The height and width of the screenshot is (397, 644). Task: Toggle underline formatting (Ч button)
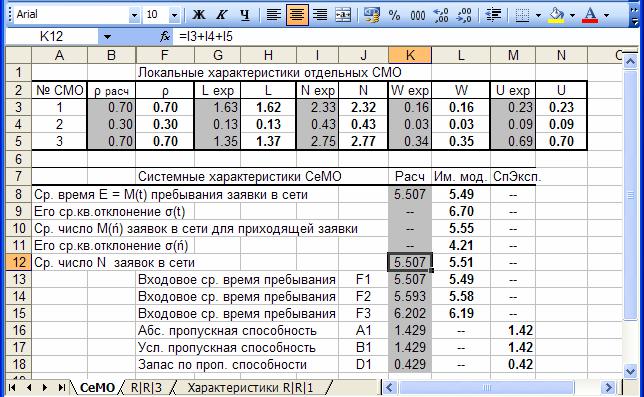[245, 15]
